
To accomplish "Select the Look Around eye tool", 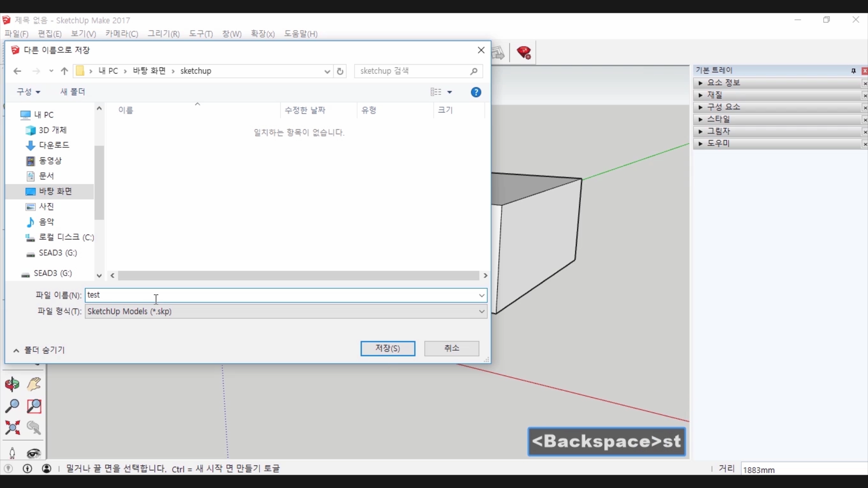I will point(34,453).
